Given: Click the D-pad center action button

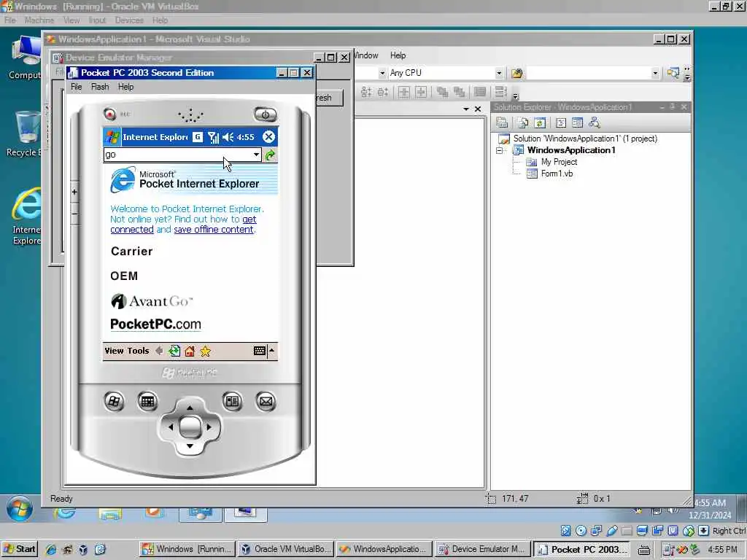Looking at the screenshot, I should click(190, 427).
